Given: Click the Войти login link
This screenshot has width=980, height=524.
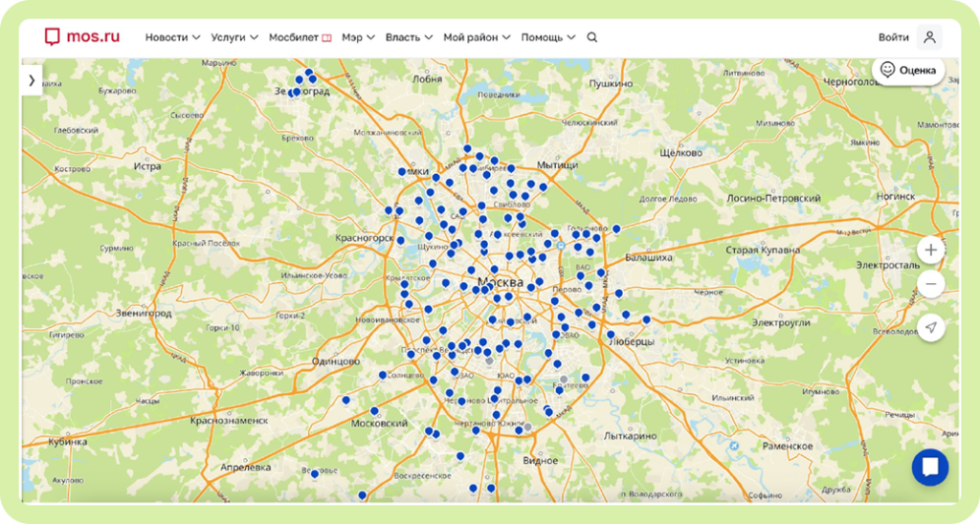Looking at the screenshot, I should 893,37.
